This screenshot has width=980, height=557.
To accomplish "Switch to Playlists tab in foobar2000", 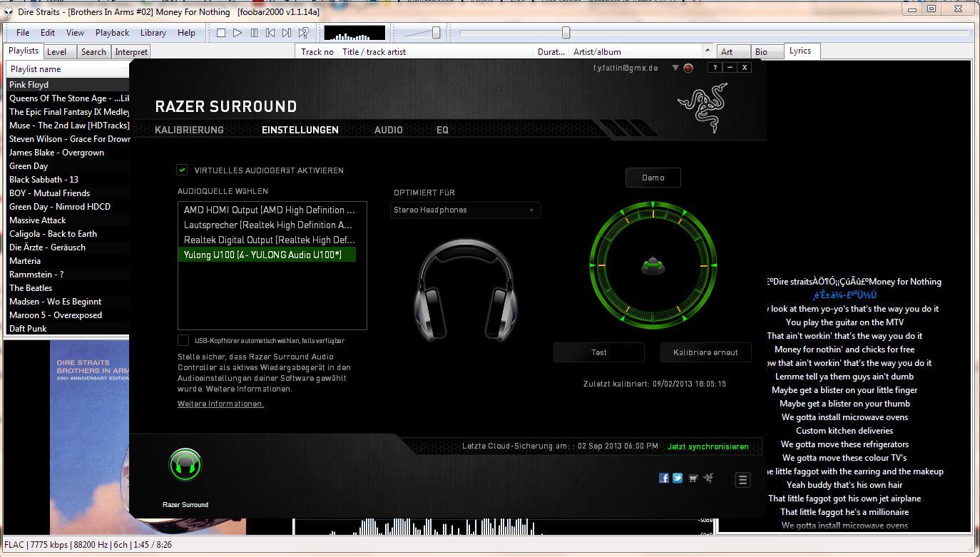I will pyautogui.click(x=24, y=51).
